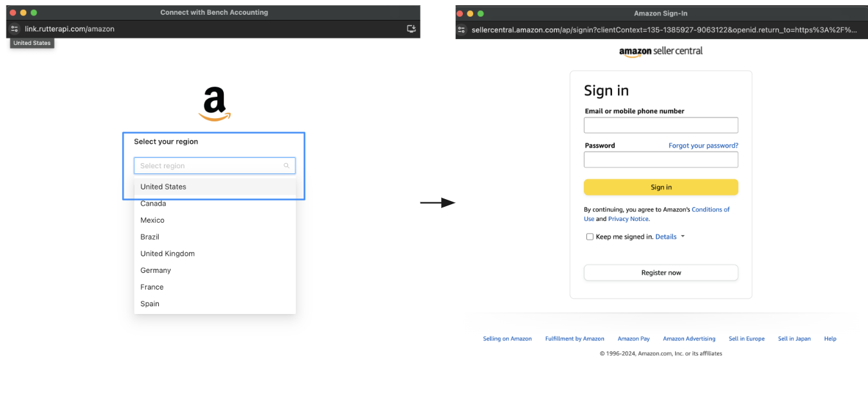Screen dimensions: 868x393
Task: Choose Canada from region list
Action: point(215,204)
